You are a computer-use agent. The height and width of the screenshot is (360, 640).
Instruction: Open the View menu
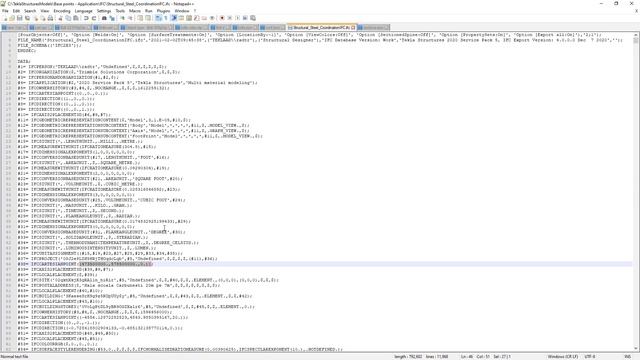[x=45, y=11]
